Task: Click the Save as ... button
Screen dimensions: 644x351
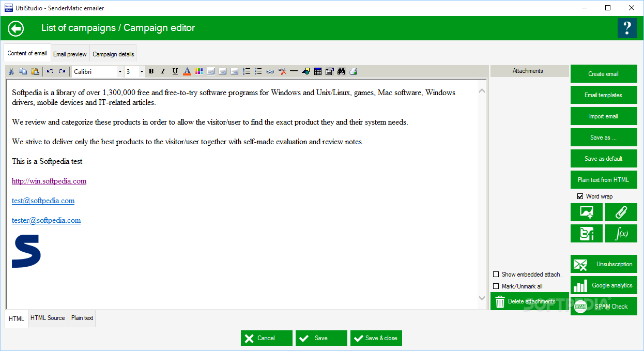Action: [604, 138]
